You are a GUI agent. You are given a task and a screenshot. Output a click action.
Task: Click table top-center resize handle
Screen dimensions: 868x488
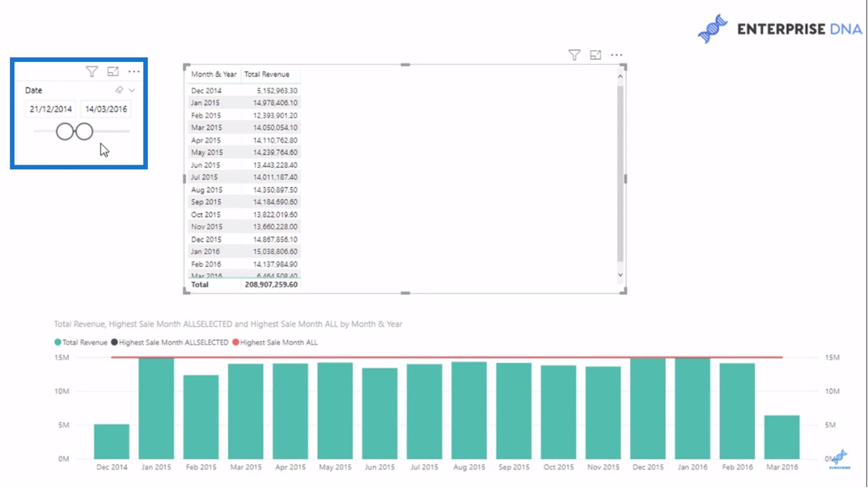pyautogui.click(x=406, y=65)
